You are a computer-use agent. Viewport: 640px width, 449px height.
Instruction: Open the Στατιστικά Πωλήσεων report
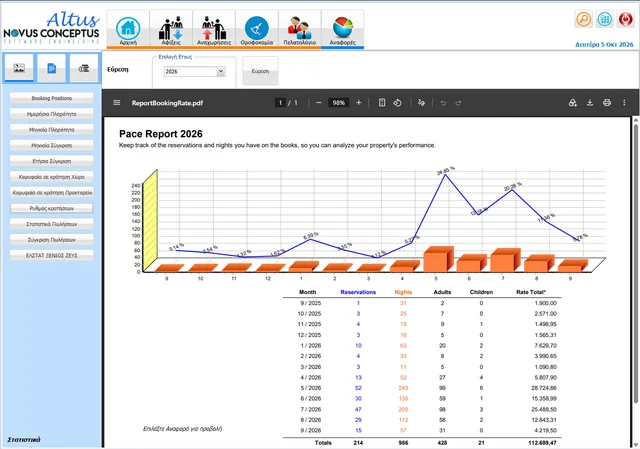click(52, 224)
